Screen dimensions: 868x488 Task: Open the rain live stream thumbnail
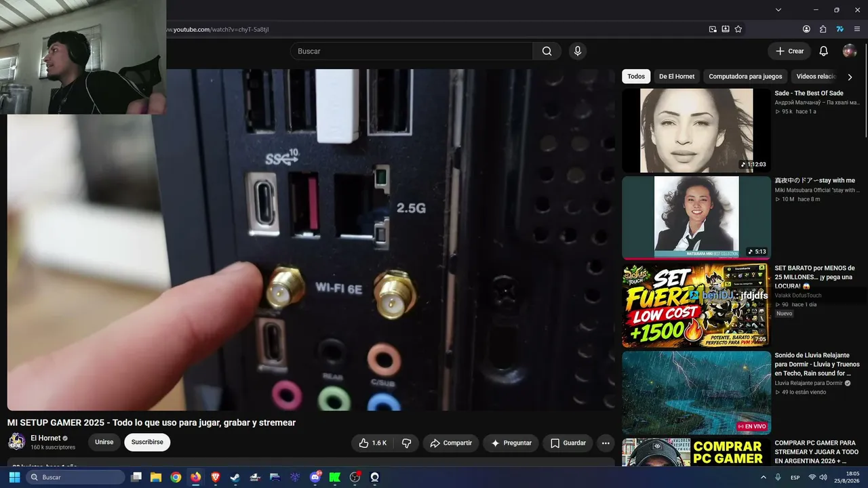click(696, 392)
